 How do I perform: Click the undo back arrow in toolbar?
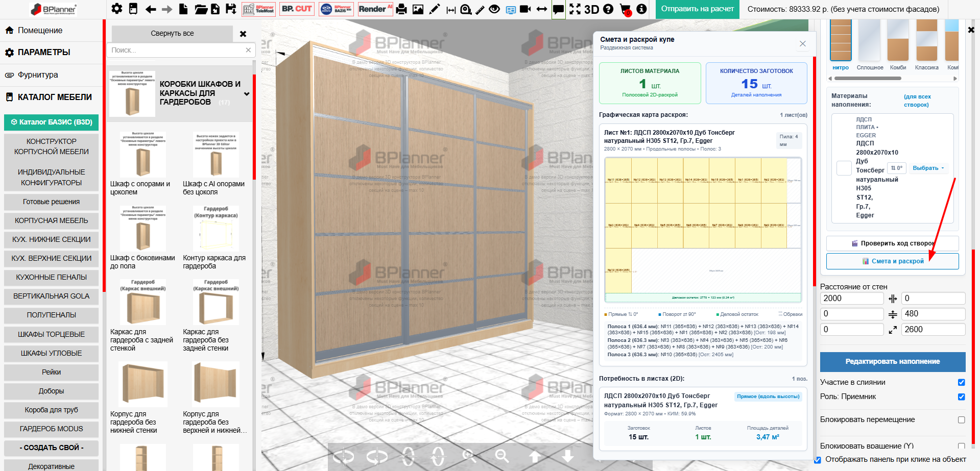click(150, 9)
